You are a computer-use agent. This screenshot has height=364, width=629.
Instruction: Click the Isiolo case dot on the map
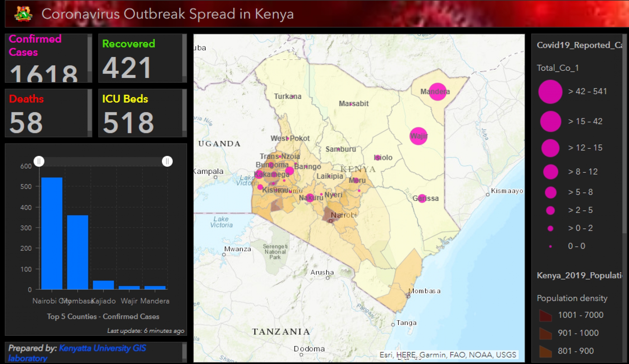click(377, 158)
